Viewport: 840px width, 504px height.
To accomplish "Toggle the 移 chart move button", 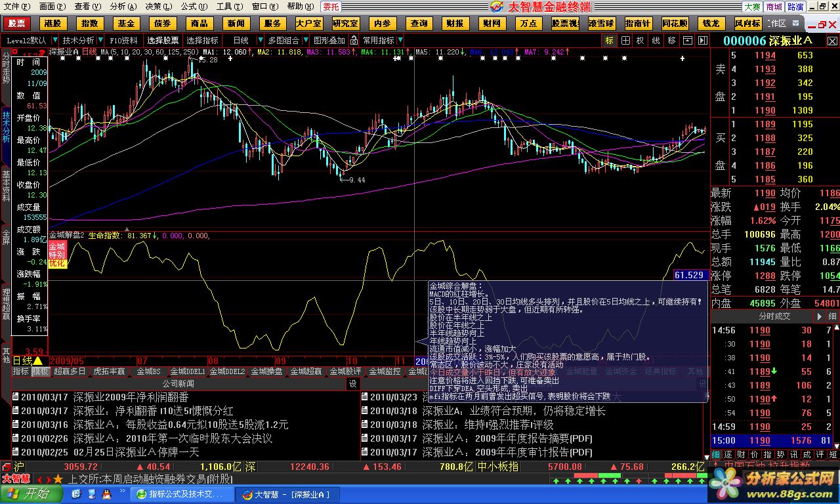I will pyautogui.click(x=671, y=41).
